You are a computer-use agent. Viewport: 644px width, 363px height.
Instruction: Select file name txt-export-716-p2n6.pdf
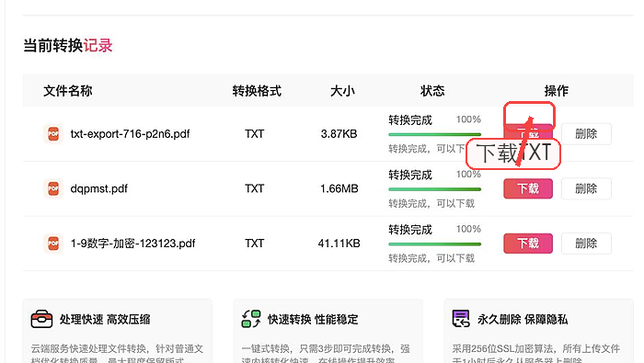pos(131,134)
